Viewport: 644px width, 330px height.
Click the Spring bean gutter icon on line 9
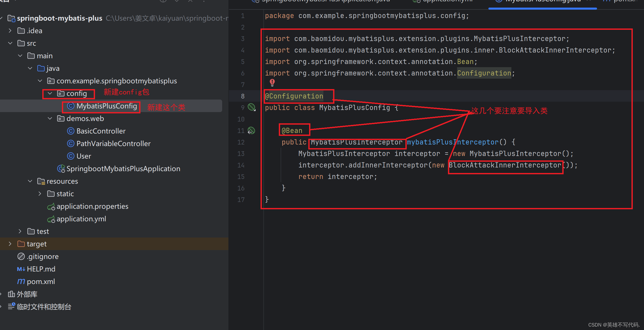pos(251,107)
